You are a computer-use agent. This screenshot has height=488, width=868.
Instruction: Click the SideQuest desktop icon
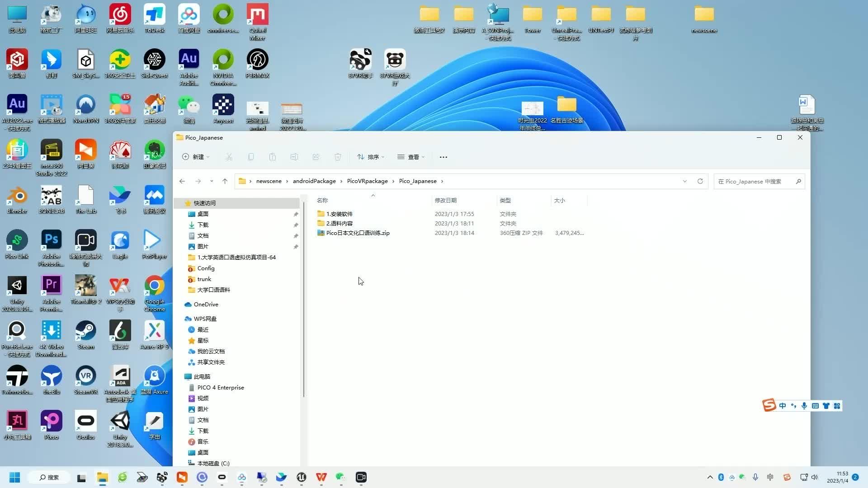click(x=155, y=63)
